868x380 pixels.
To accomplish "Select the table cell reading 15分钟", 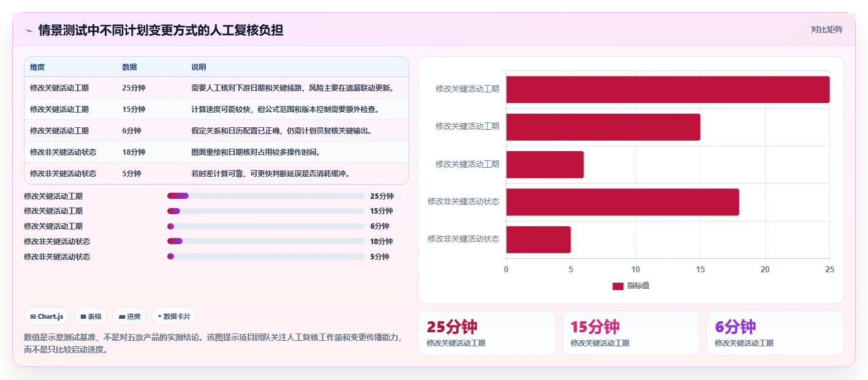I will 134,109.
